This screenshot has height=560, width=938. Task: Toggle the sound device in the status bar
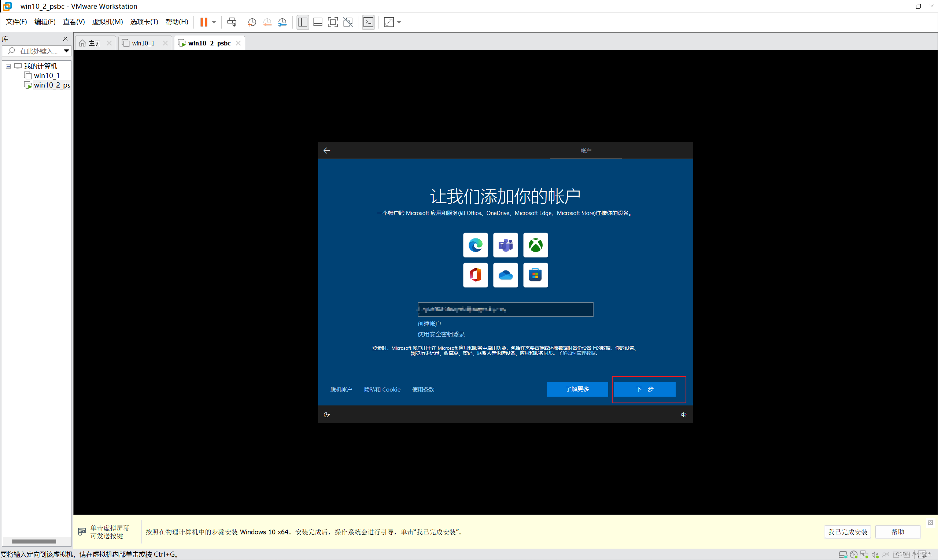point(875,555)
